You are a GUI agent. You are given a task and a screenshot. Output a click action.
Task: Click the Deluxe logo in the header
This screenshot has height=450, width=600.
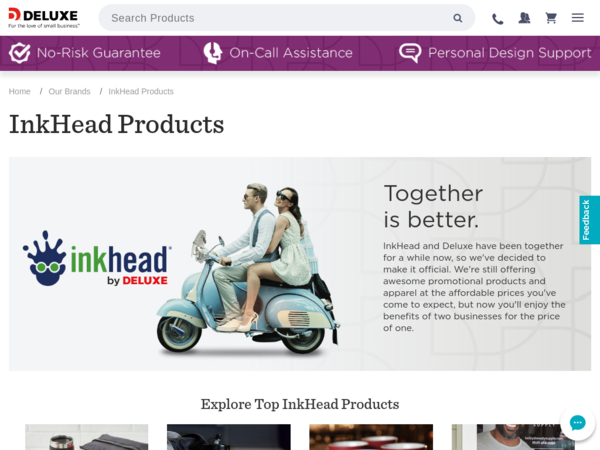(44, 18)
